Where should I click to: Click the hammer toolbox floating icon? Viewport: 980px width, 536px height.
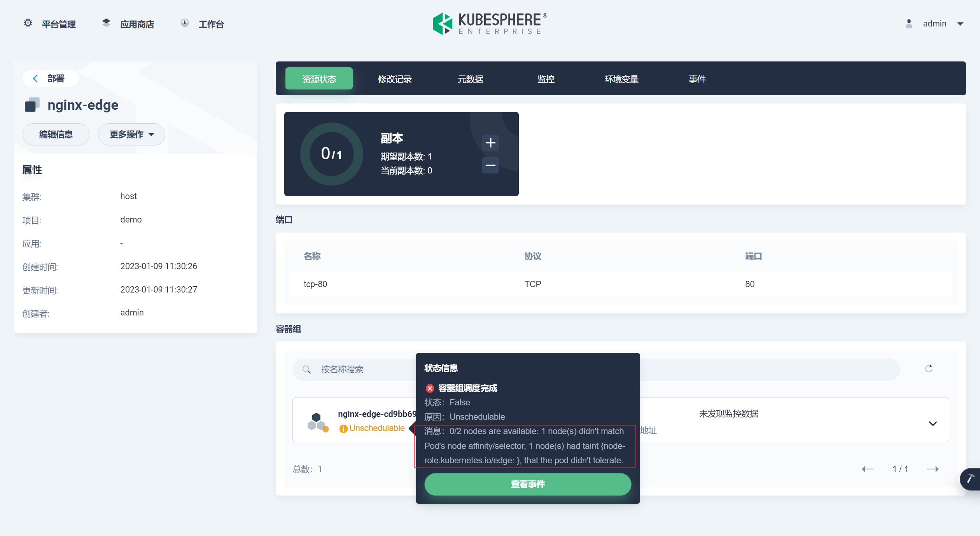[x=970, y=479]
